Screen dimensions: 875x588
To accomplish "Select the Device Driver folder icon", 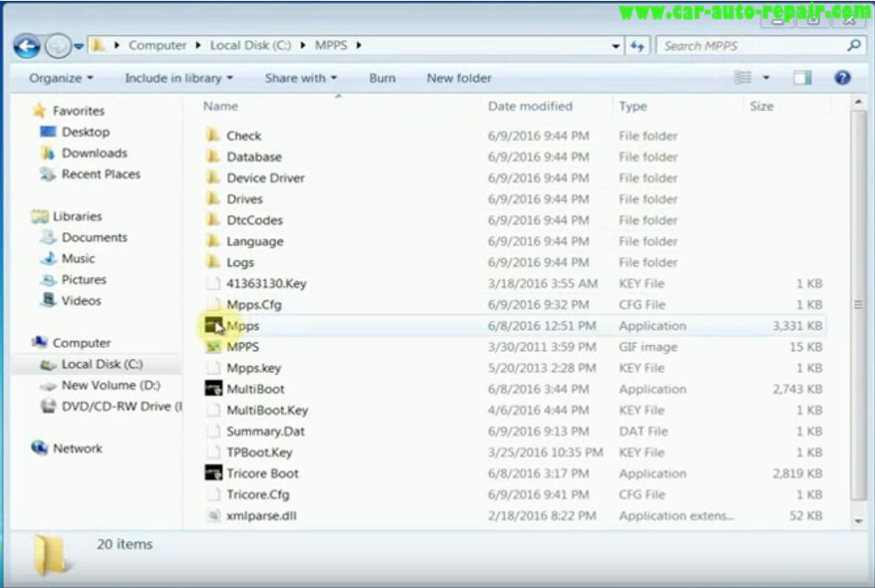I will [213, 177].
